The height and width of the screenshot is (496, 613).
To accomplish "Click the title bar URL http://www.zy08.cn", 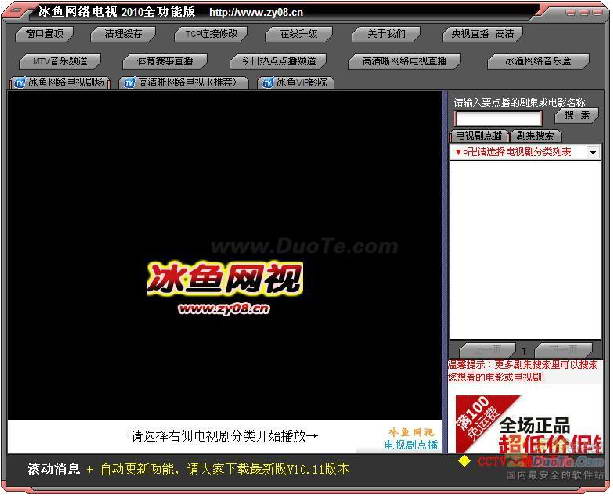I will pyautogui.click(x=256, y=13).
